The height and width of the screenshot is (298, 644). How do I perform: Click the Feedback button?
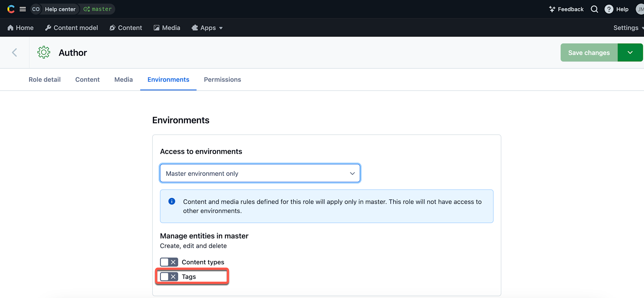pos(566,9)
